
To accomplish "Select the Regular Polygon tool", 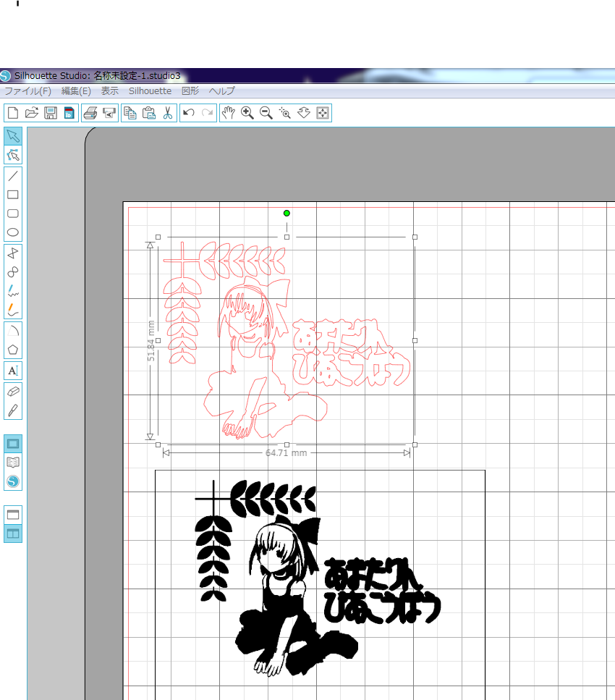I will pyautogui.click(x=13, y=350).
